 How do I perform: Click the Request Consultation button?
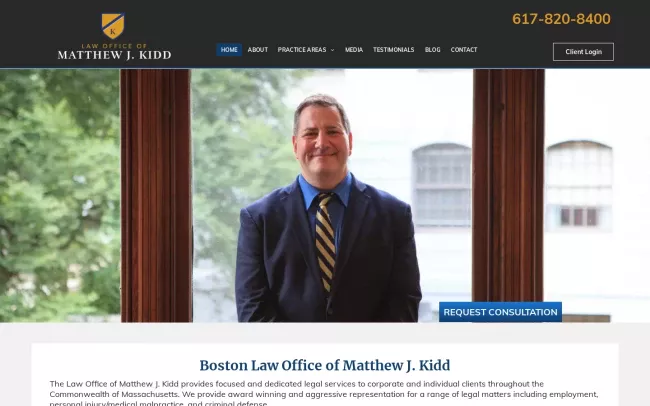click(x=500, y=312)
